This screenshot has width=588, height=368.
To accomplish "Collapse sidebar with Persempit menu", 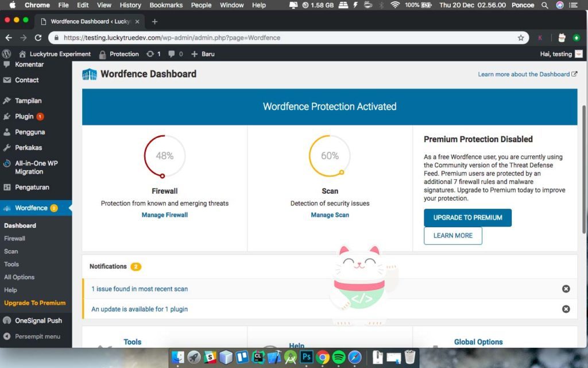I will coord(37,336).
